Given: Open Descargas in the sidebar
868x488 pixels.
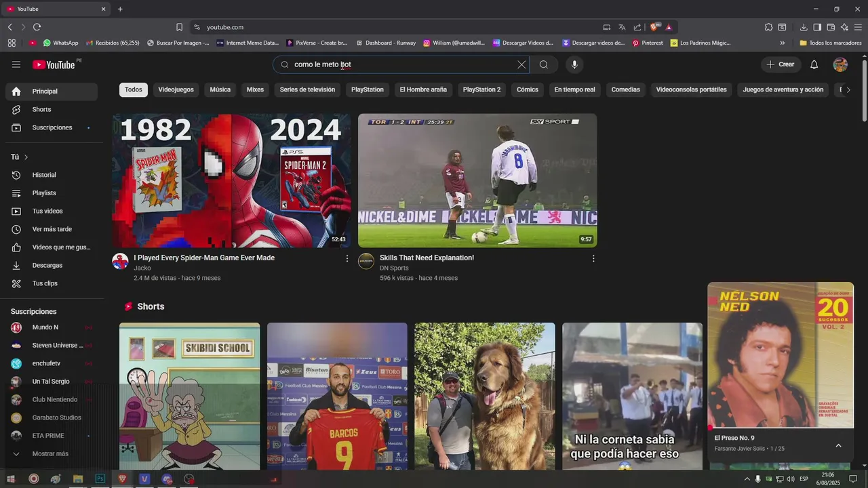Looking at the screenshot, I should (x=52, y=265).
